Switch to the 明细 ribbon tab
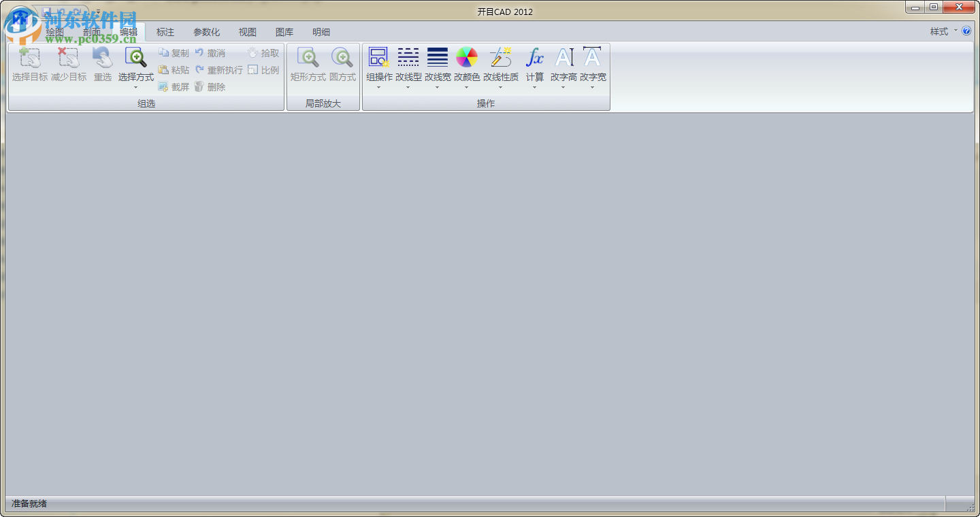Viewport: 980px width, 517px height. (x=321, y=32)
